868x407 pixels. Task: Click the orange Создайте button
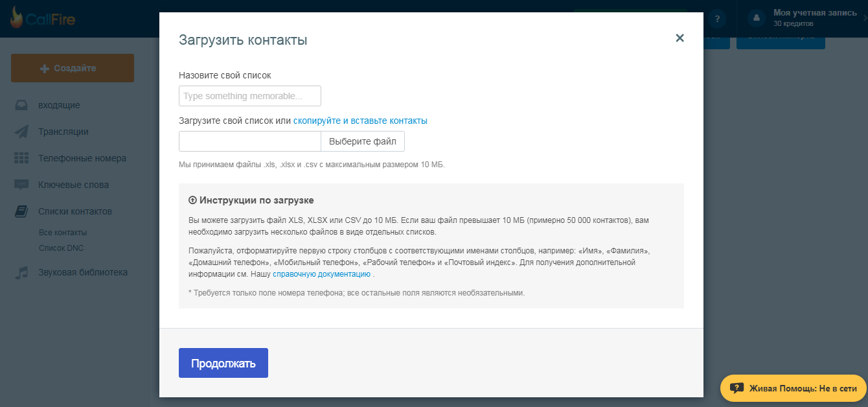pyautogui.click(x=73, y=68)
